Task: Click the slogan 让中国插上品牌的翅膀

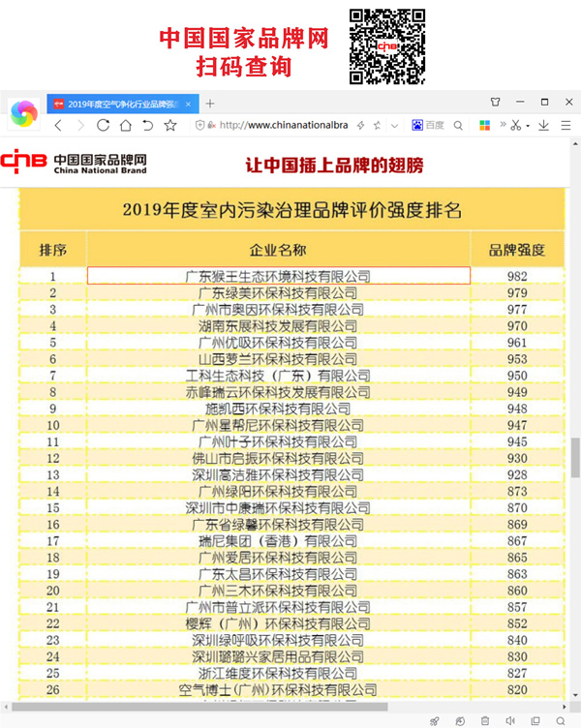Action: click(334, 165)
